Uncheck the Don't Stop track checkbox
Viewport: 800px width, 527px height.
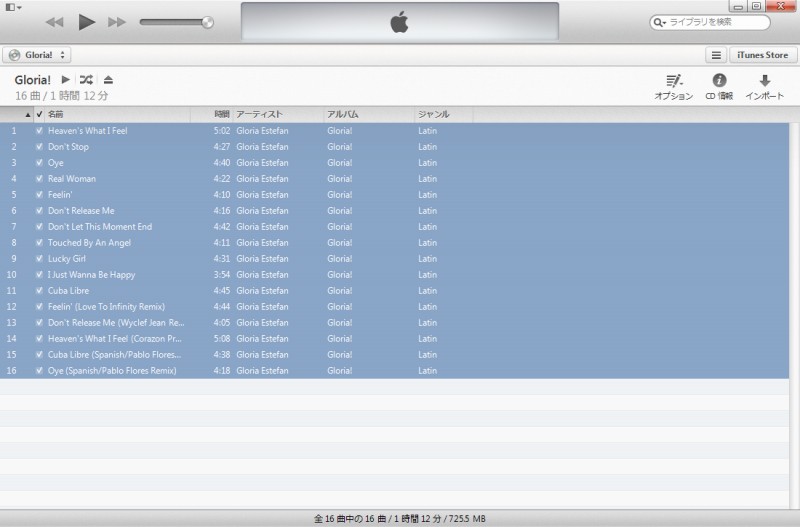pos(39,146)
